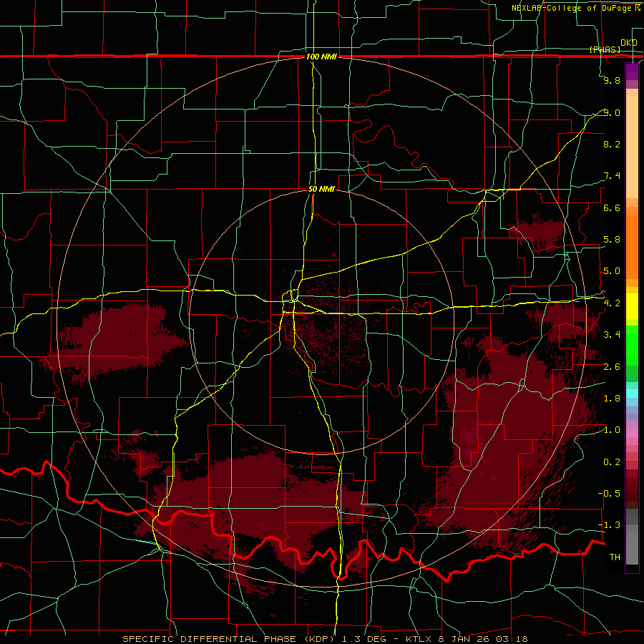Viewport: 644px width, 644px height.
Task: Click the 8.2 legend value
Action: [612, 144]
